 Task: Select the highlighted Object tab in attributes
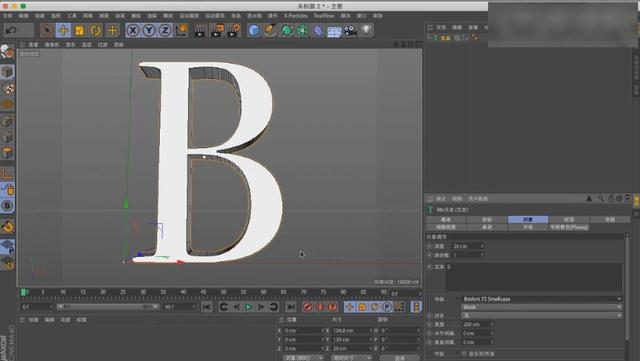pyautogui.click(x=528, y=219)
